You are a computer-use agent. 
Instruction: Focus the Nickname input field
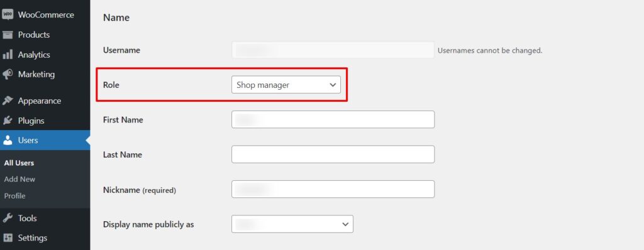(x=333, y=189)
